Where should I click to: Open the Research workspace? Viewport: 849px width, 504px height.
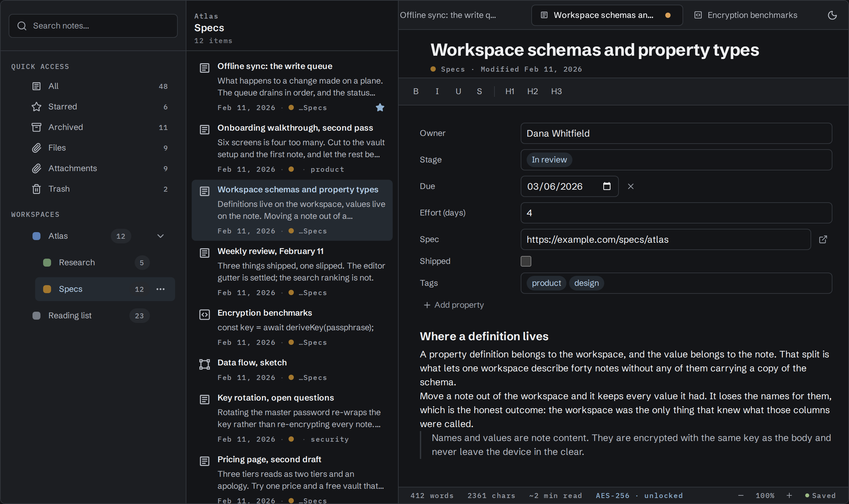[x=105, y=263]
